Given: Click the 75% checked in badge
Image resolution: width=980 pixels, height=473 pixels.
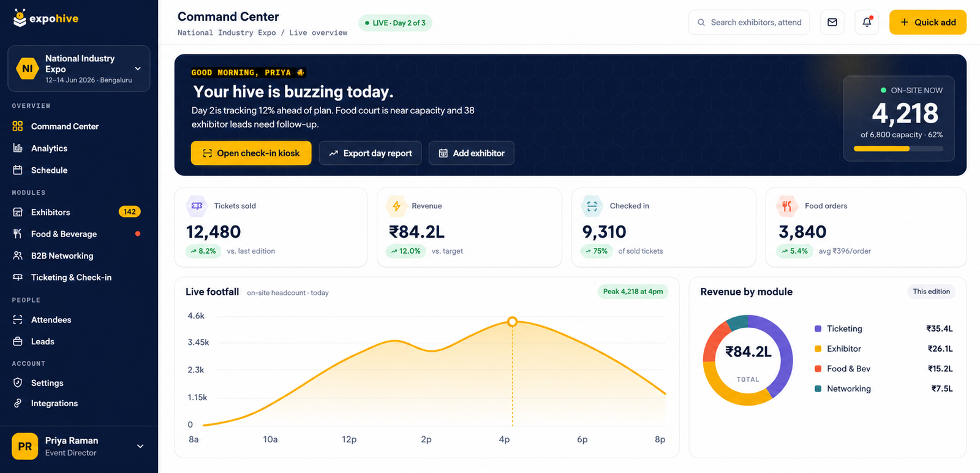Looking at the screenshot, I should [x=597, y=251].
